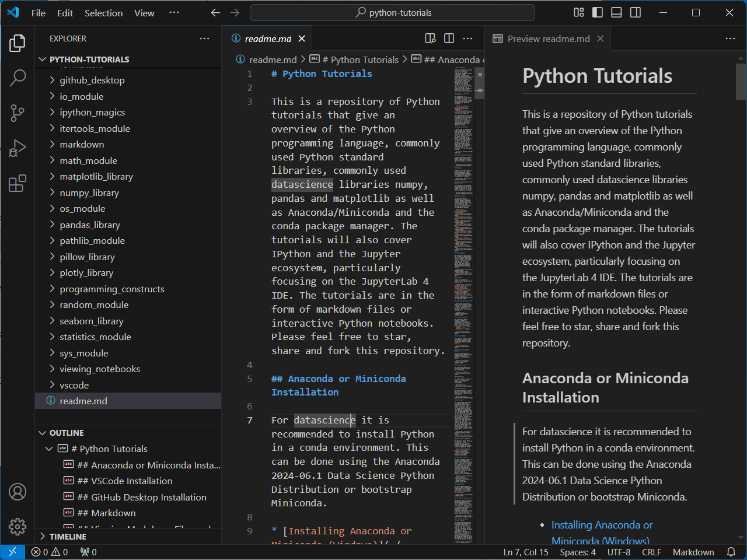Click the python-tutorials command center search box
Screen dimensions: 747x560
392,12
